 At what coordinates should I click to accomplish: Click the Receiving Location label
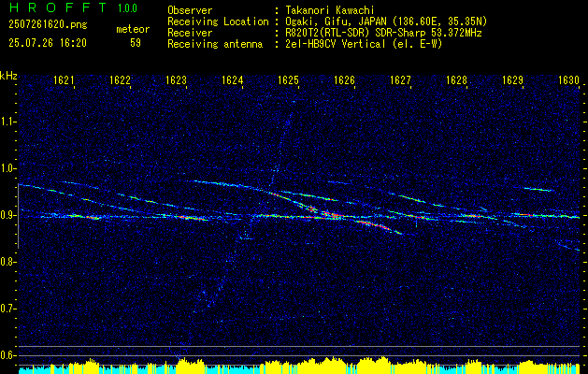218,22
